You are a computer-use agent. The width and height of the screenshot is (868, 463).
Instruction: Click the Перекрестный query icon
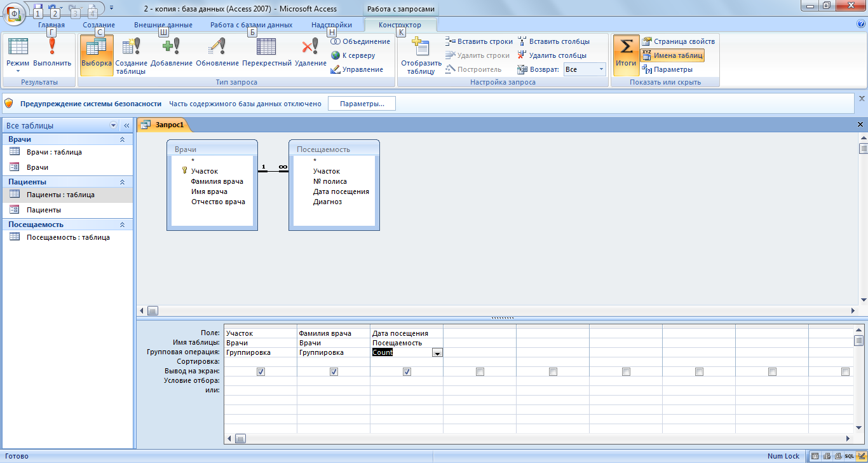[266, 48]
